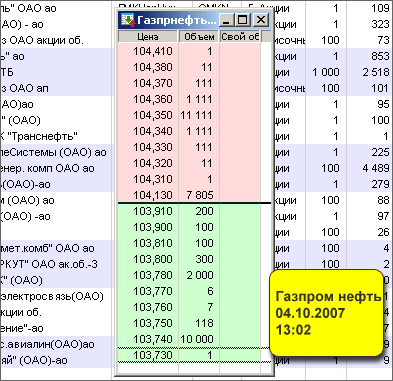This screenshot has width=393, height=381.
Task: Select the 103,810 bid price cell
Action: 148,243
